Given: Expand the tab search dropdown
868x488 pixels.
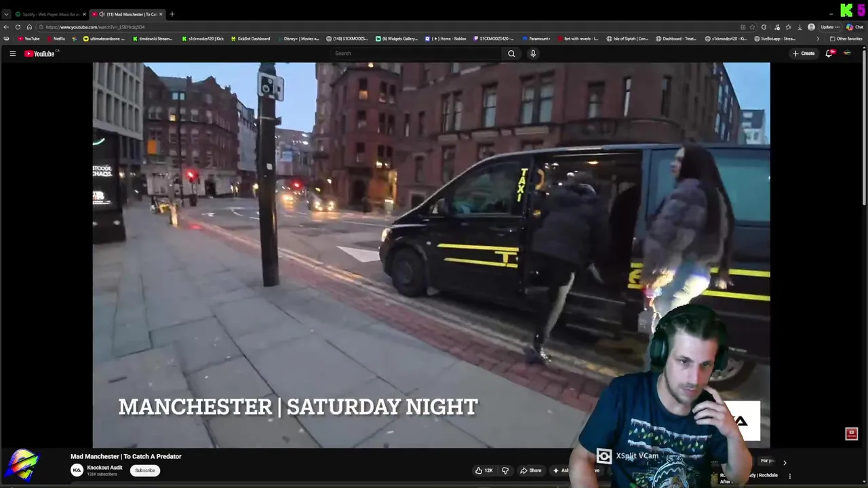Looking at the screenshot, I should 6,14.
